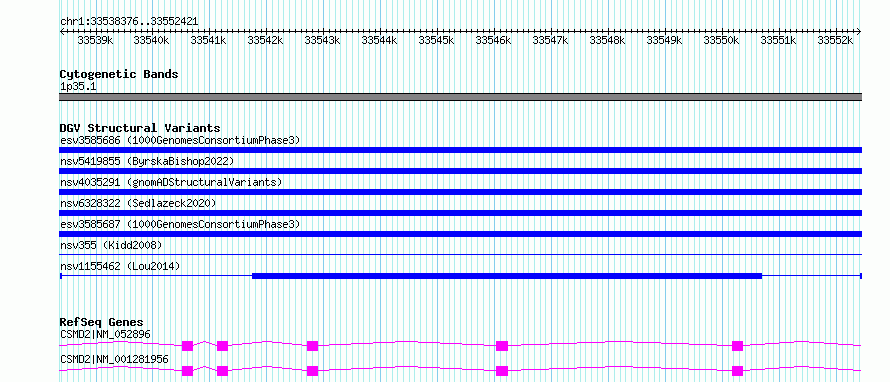Click the blue bar under nsv6328322
The height and width of the screenshot is (382, 890).
click(461, 213)
